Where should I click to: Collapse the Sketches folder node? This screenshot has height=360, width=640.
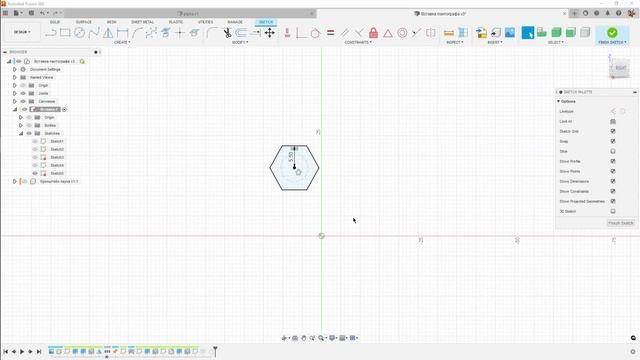(21, 133)
